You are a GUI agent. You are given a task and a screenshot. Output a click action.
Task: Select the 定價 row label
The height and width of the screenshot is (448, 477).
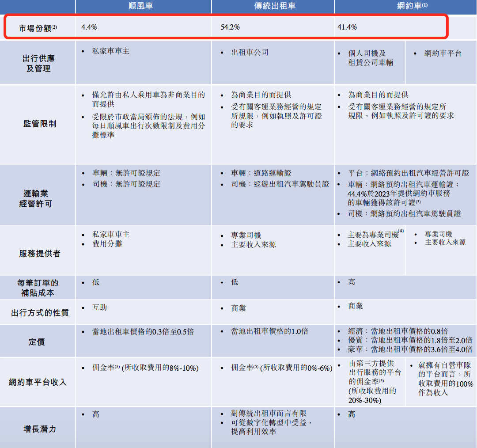point(36,342)
